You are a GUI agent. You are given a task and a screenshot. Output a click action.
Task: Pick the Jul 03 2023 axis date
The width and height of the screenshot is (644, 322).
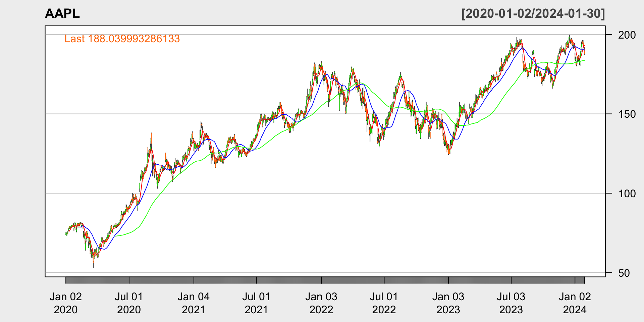coord(511,303)
